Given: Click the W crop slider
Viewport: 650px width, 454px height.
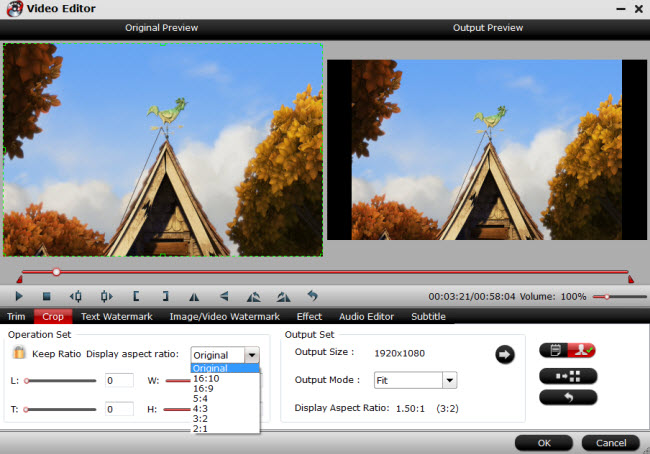Looking at the screenshot, I should point(178,381).
